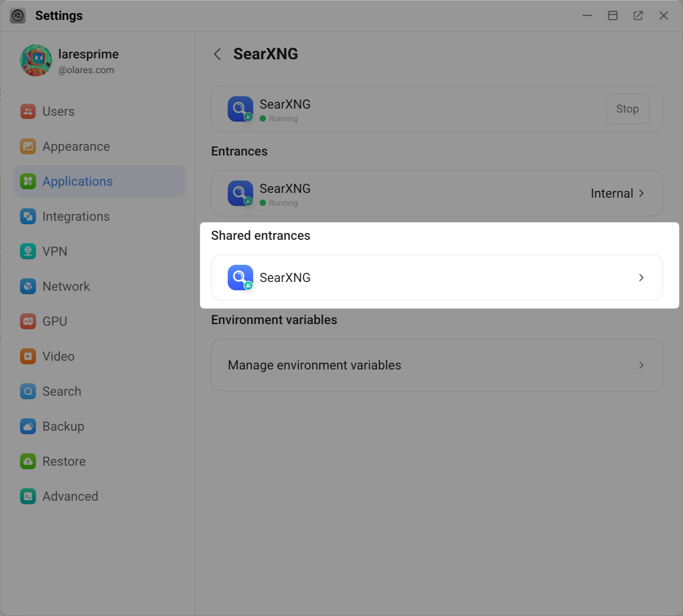This screenshot has width=683, height=616.
Task: Open the Advanced terminal icon
Action: (28, 496)
